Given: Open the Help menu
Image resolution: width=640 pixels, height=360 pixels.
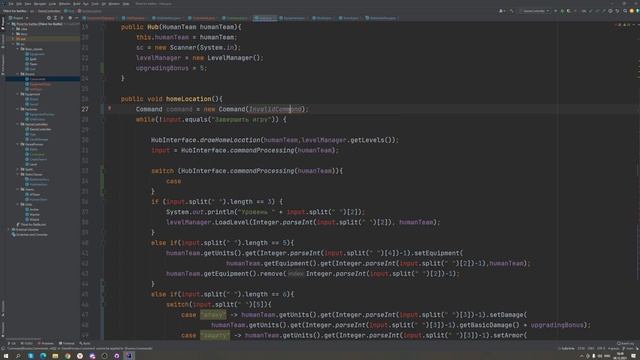Looking at the screenshot, I should (126, 4).
